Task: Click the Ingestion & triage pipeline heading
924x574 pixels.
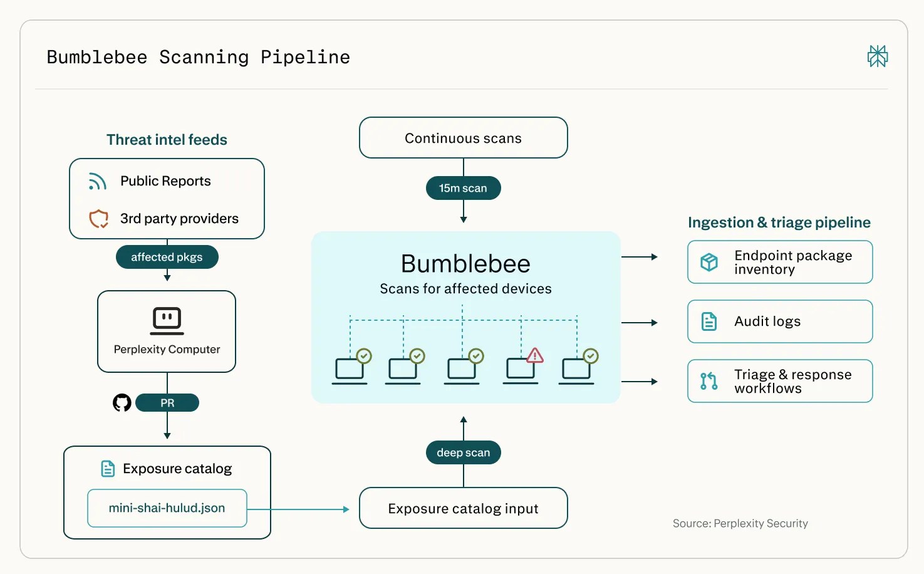Action: (779, 222)
